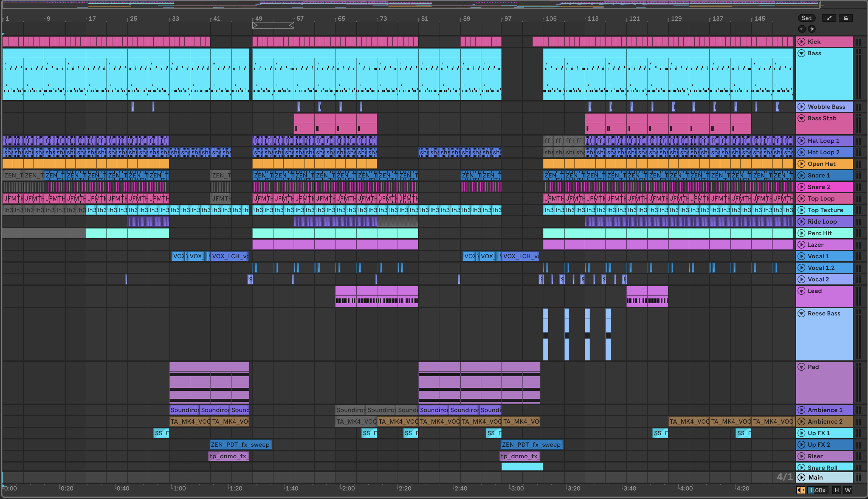Toggle orange waveform view button
Image resolution: width=868 pixels, height=499 pixels.
coord(801,490)
